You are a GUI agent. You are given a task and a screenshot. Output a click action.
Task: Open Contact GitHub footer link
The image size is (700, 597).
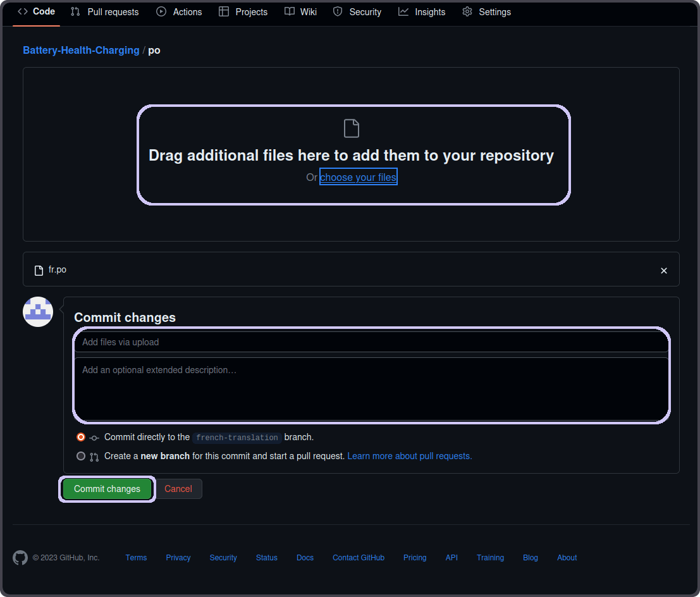[x=359, y=558]
